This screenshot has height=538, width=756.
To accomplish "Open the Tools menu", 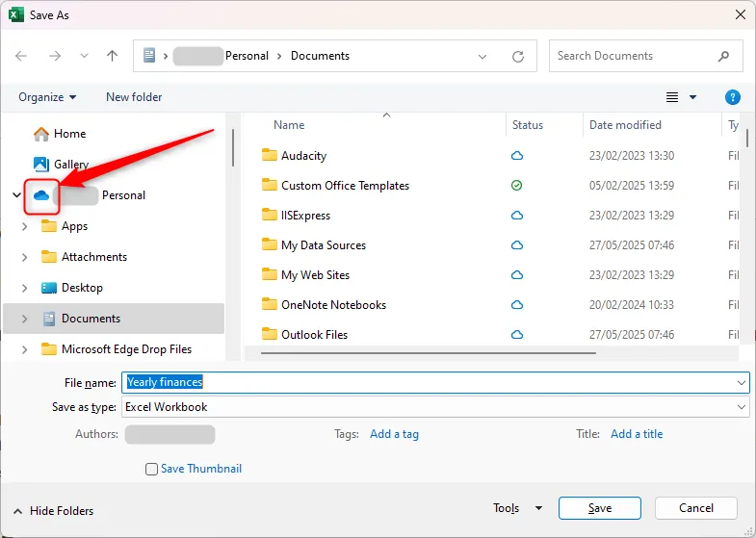I will [x=517, y=508].
